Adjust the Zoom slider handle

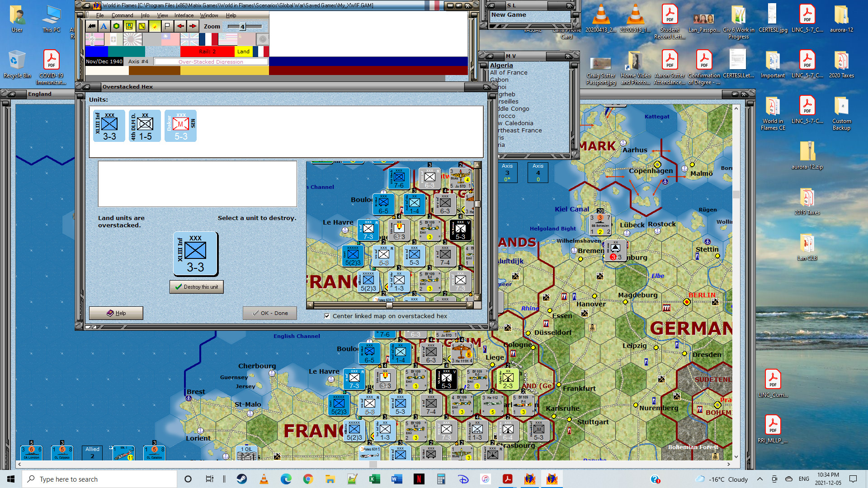242,27
